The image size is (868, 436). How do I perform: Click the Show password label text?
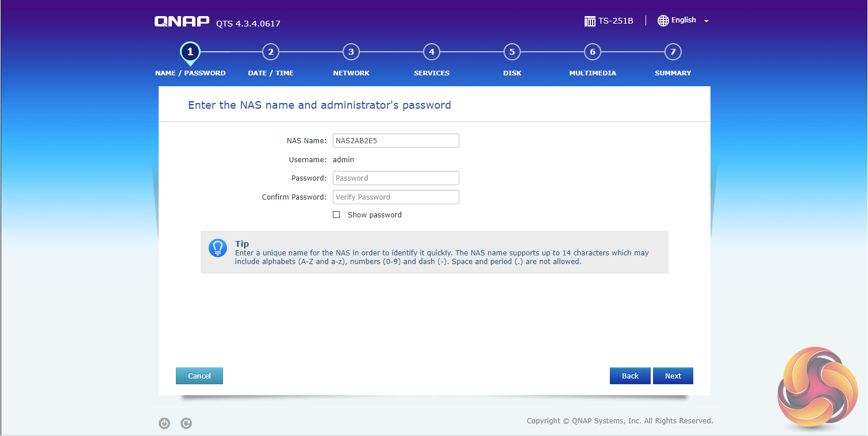(x=375, y=215)
